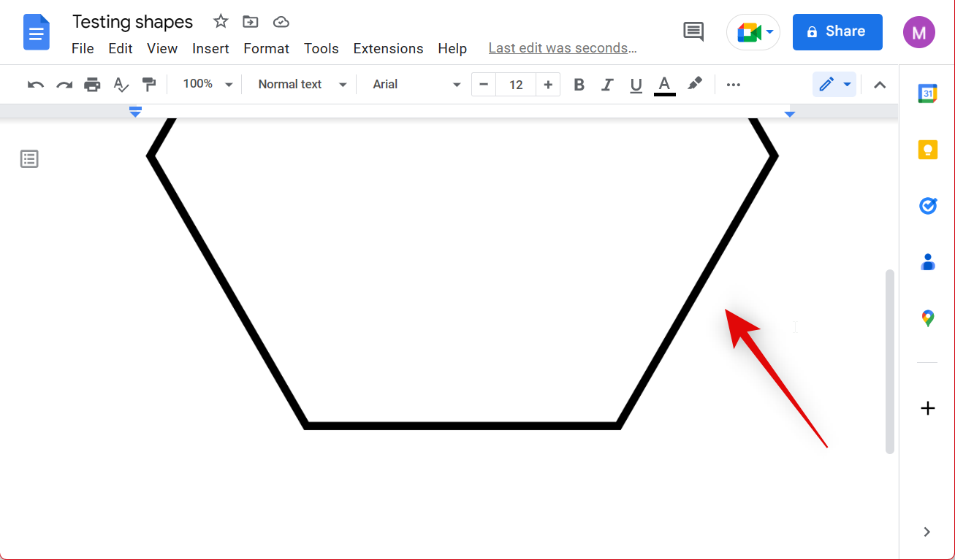Screen dimensions: 955x560
Task: Toggle underline formatting
Action: click(636, 85)
